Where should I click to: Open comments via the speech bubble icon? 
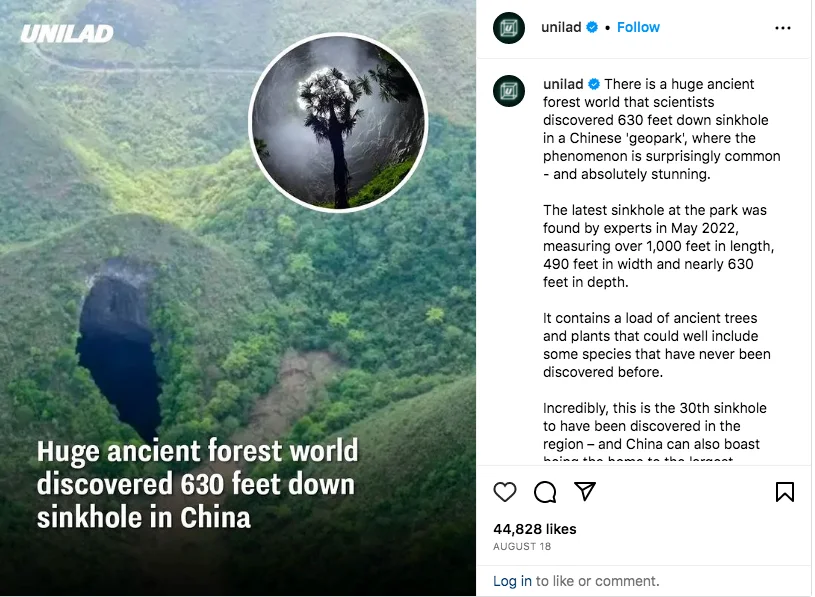545,492
